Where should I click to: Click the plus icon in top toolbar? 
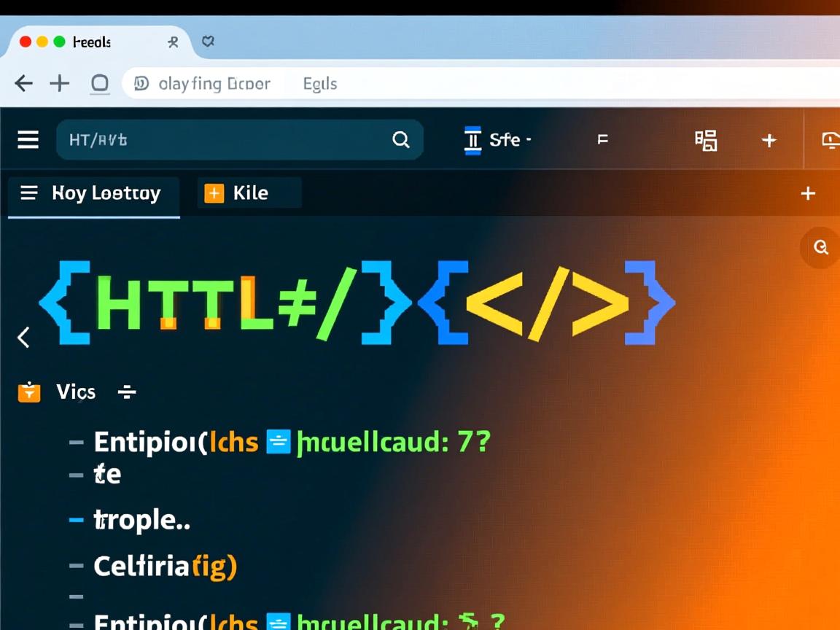tap(769, 140)
